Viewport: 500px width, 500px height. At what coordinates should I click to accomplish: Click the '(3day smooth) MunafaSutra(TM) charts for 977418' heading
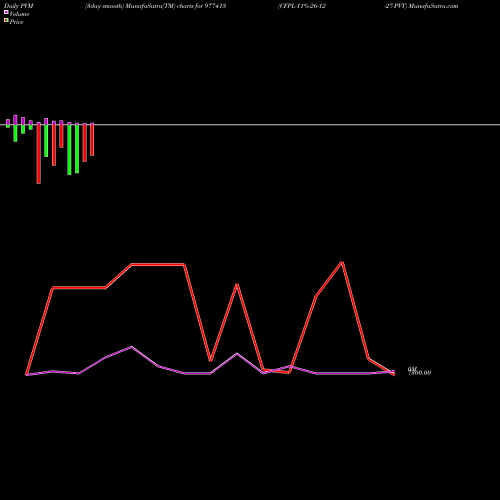[155, 6]
